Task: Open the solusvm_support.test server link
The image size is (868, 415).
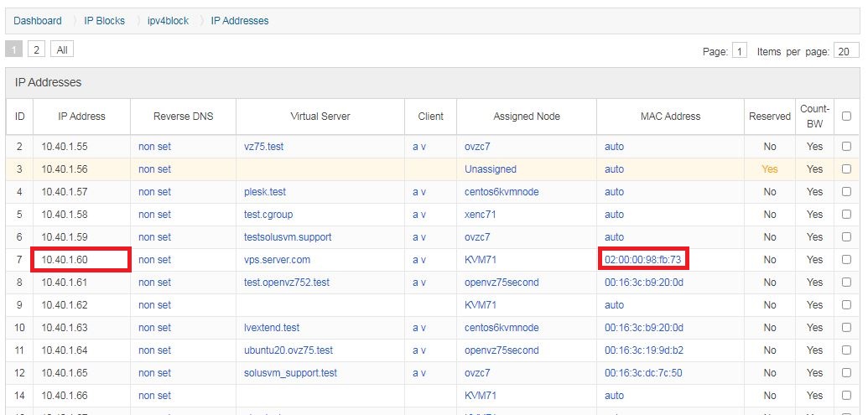Action: tap(291, 373)
